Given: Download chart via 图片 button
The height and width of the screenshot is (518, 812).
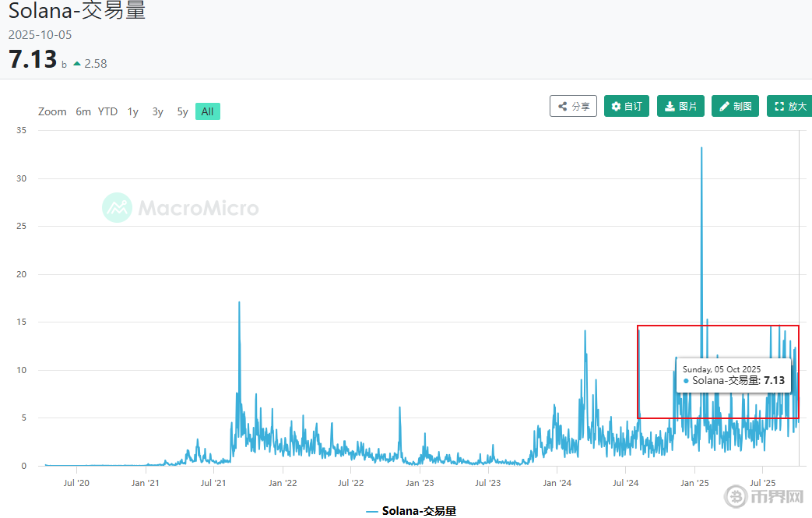Looking at the screenshot, I should pos(680,106).
